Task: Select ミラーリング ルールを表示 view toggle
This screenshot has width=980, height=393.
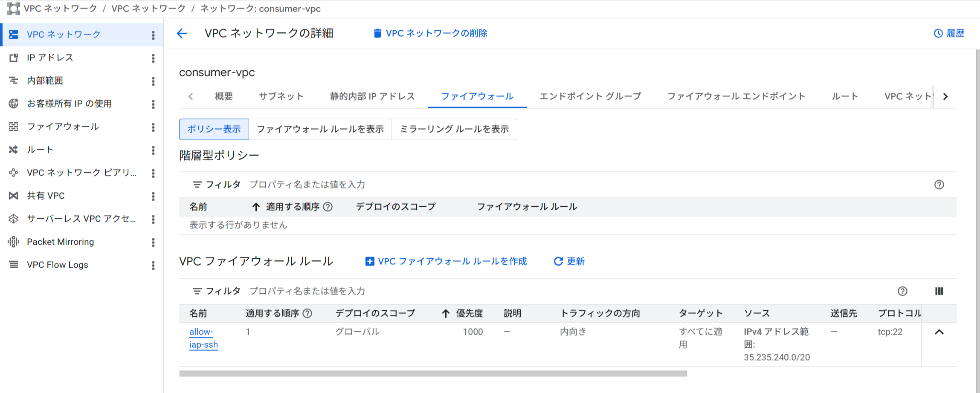Action: click(454, 129)
